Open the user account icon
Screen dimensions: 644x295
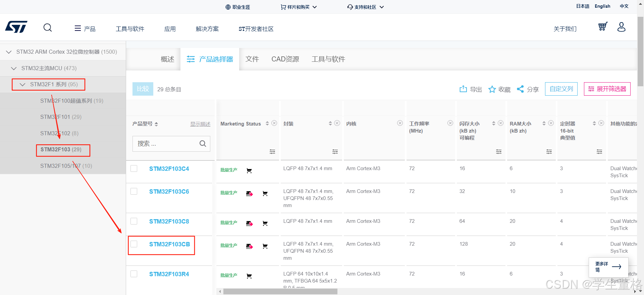tap(622, 27)
